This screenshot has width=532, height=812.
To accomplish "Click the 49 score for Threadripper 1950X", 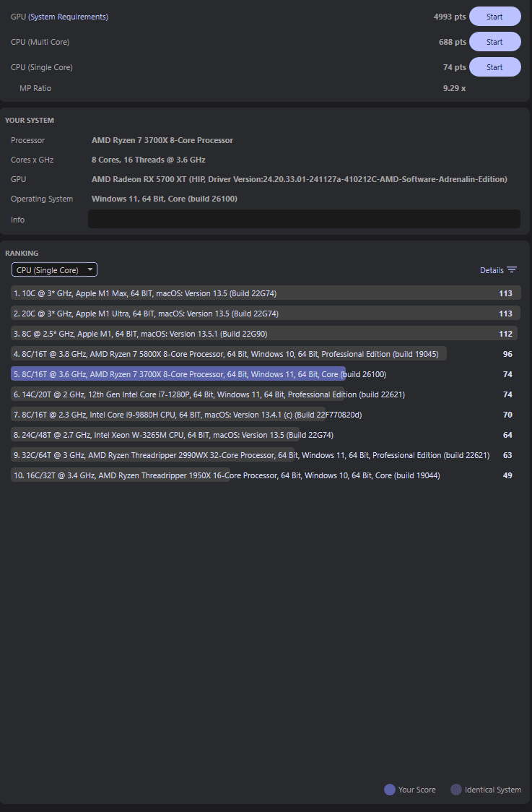I will [507, 475].
